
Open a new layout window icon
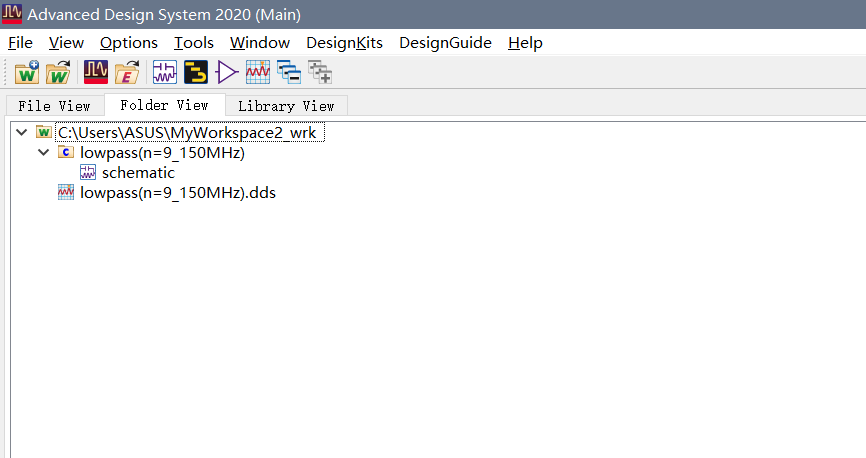pos(196,72)
